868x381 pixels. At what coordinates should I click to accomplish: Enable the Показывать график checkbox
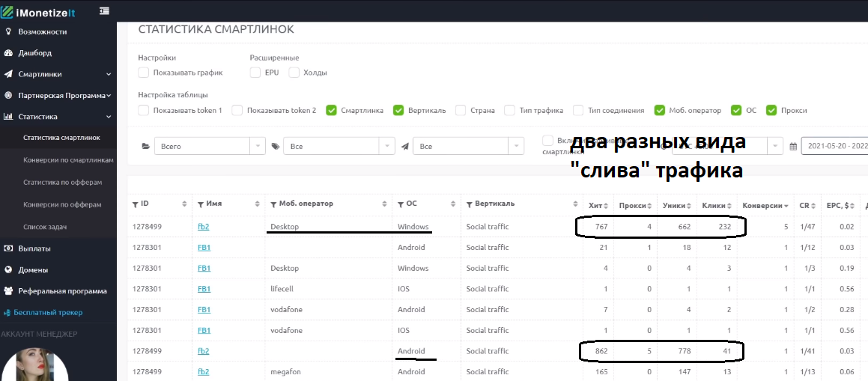(144, 73)
